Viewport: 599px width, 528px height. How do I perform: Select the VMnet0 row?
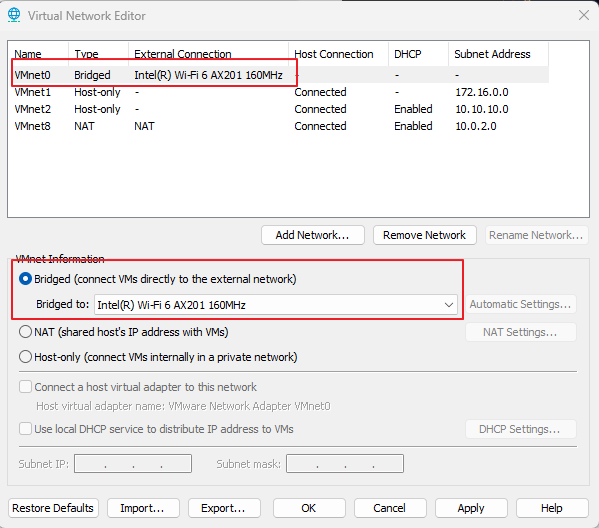pyautogui.click(x=278, y=75)
